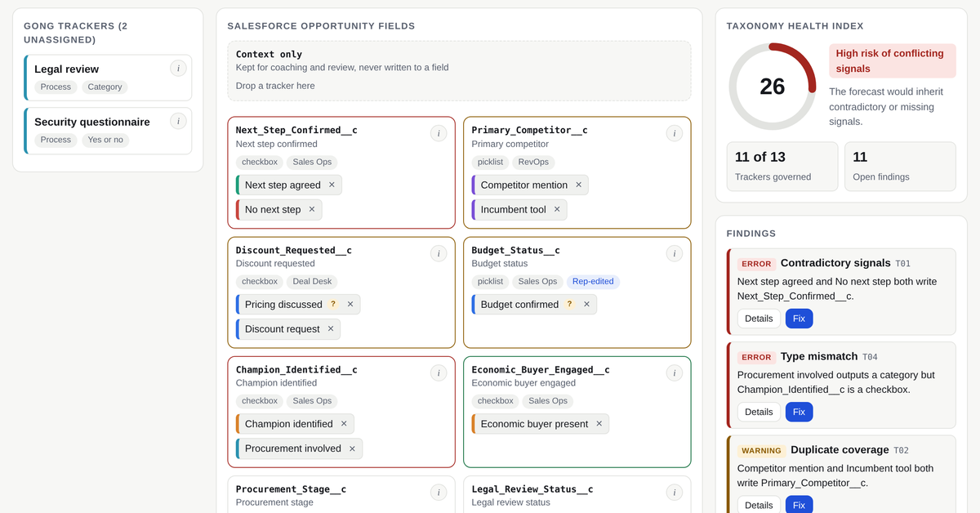The width and height of the screenshot is (980, 513).
Task: Select the Legal review tracker card
Action: [108, 78]
